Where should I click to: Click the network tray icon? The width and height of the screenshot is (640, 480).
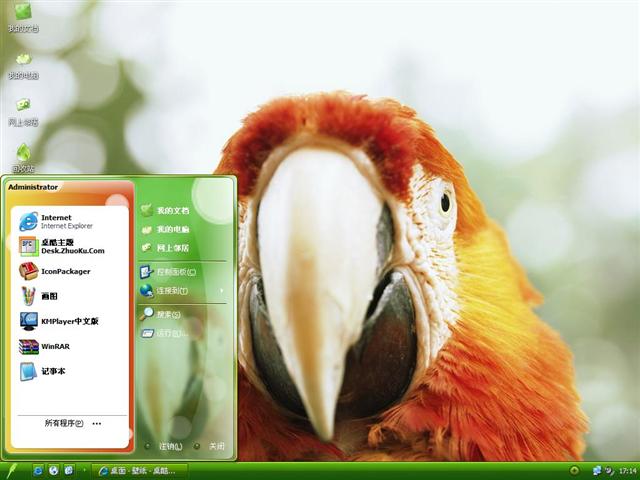pyautogui.click(x=597, y=471)
